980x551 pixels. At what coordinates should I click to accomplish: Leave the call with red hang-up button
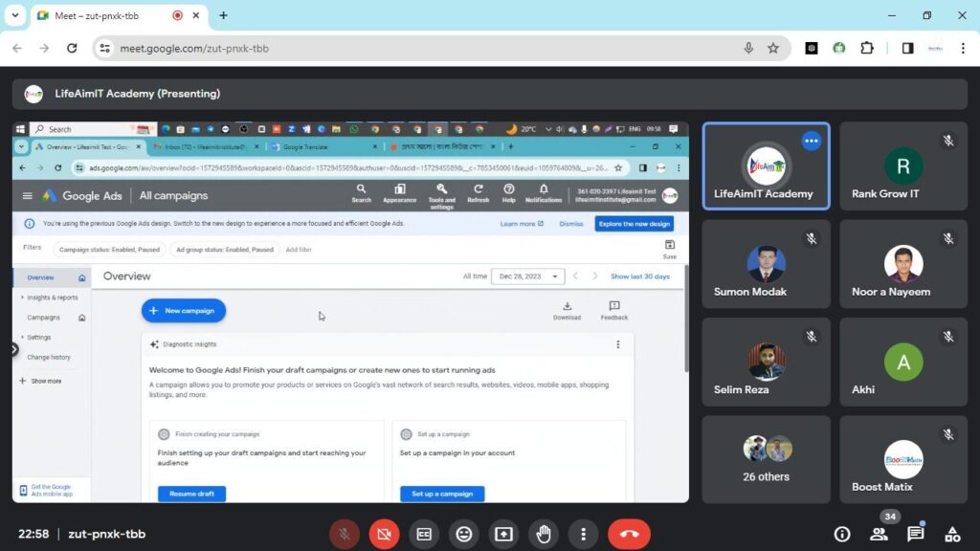point(629,534)
